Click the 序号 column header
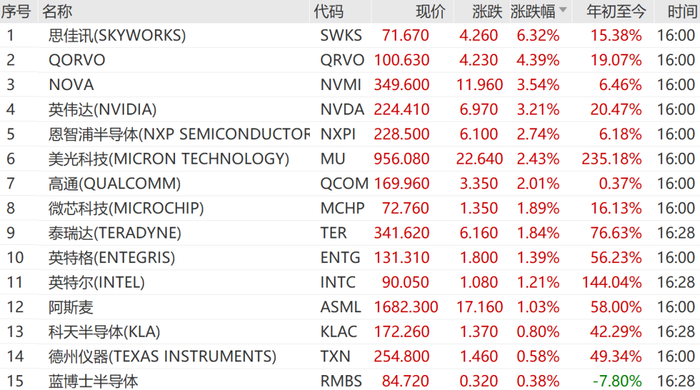 16,11
